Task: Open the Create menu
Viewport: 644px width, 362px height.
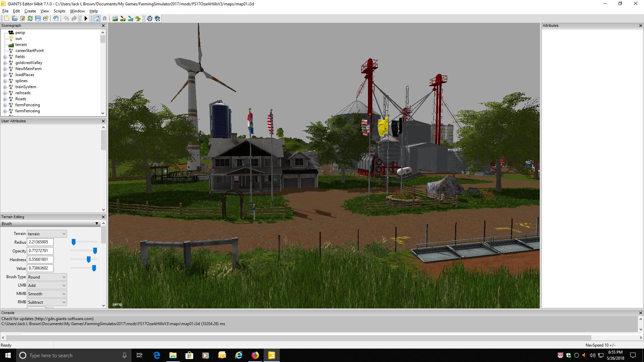Action: (30, 11)
